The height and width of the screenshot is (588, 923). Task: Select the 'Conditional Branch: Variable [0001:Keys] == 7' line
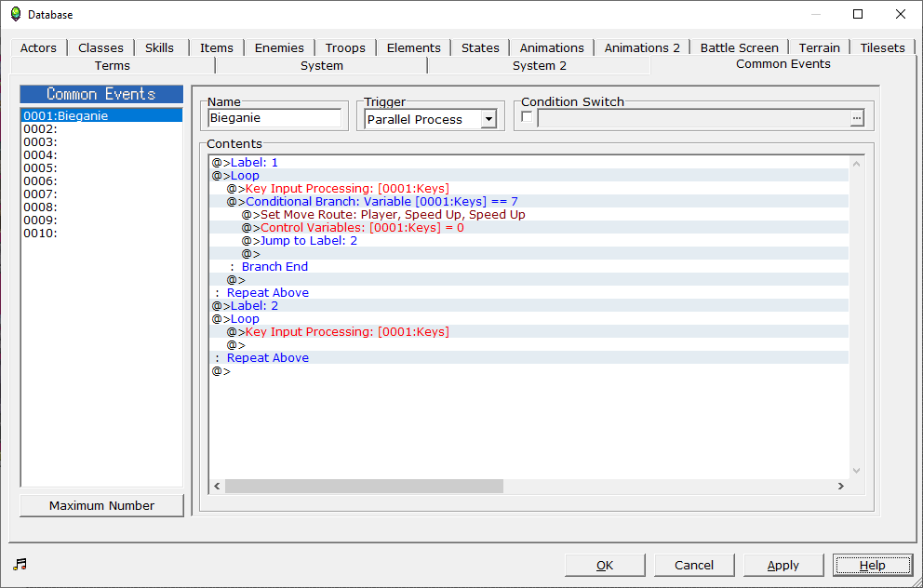point(529,201)
